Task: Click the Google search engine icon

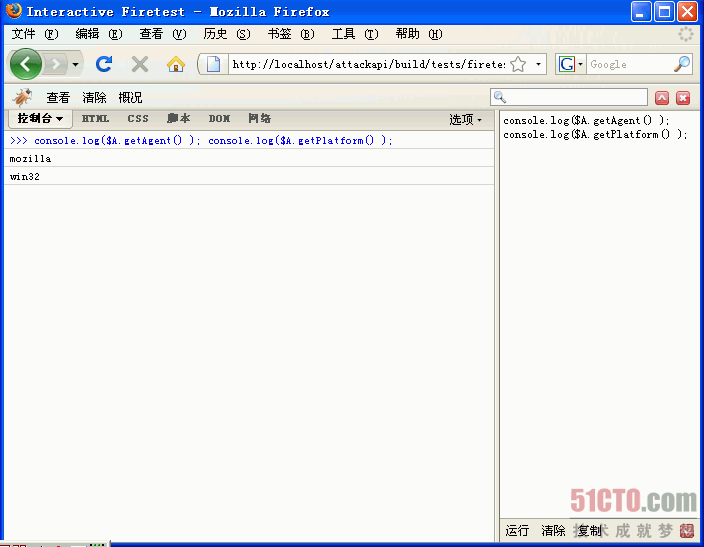Action: pos(567,64)
